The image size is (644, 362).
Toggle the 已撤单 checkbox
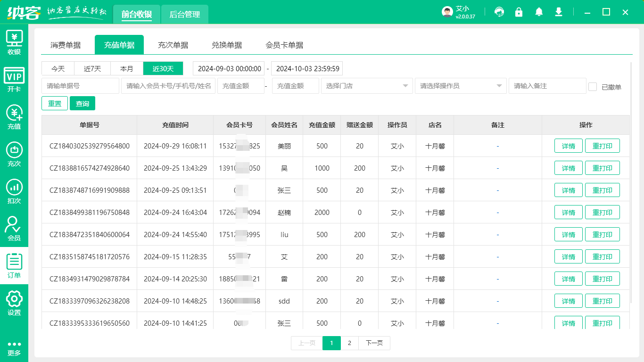click(593, 87)
